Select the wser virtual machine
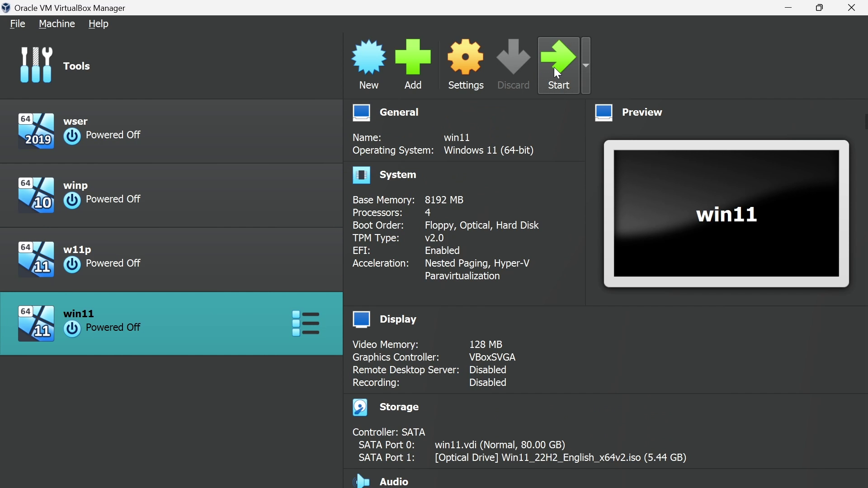The width and height of the screenshot is (868, 488). (x=171, y=131)
